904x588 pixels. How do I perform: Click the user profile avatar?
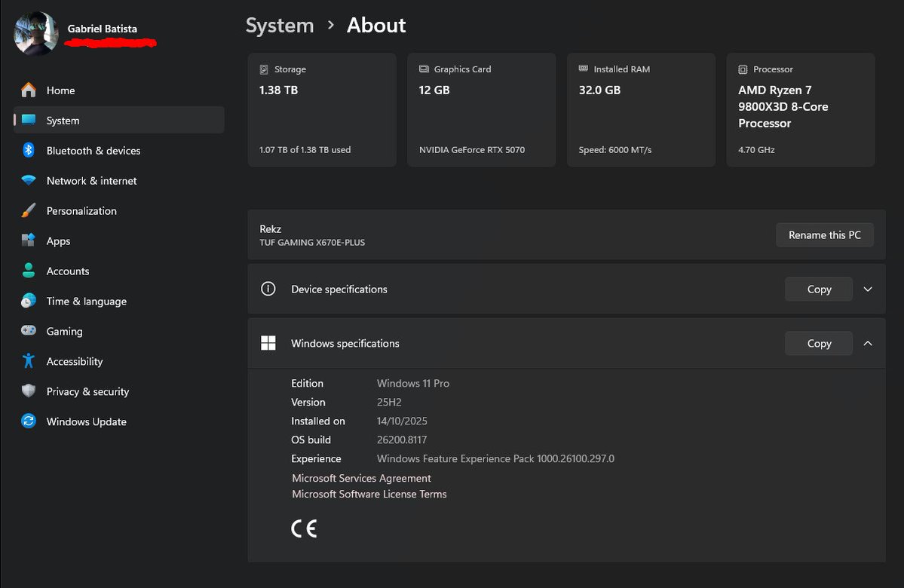(x=35, y=33)
